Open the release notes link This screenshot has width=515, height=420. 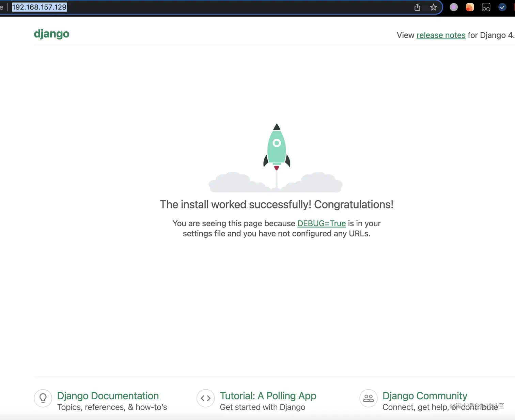click(x=441, y=35)
